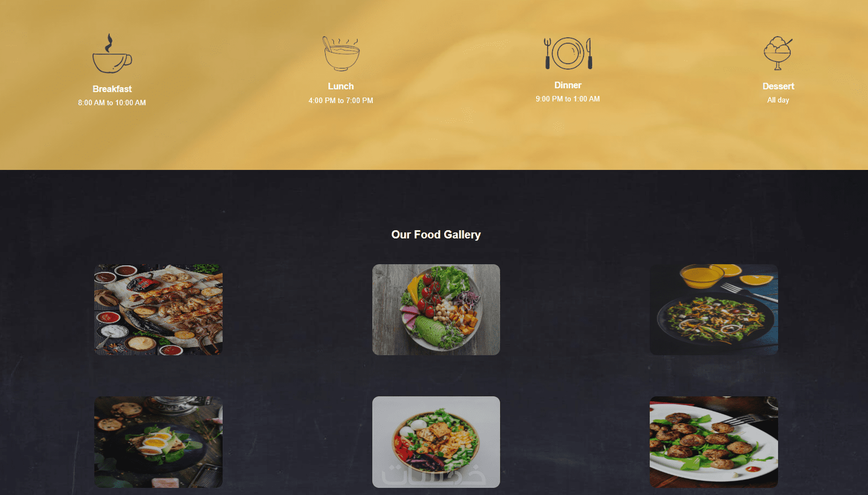
Task: Select the Dessert heading text
Action: click(x=778, y=86)
